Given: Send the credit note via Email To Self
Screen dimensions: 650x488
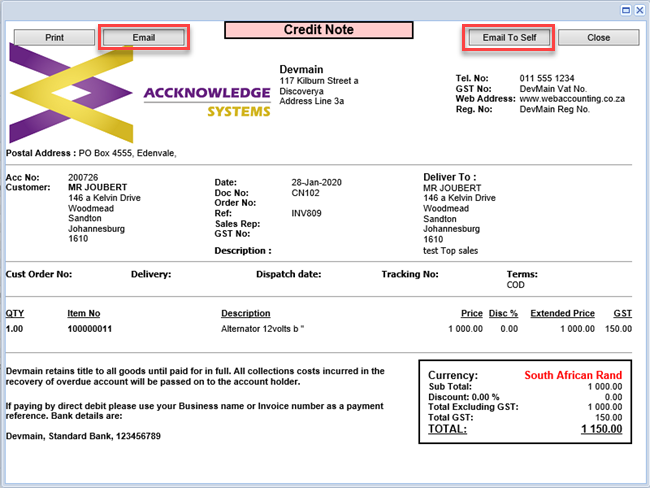Looking at the screenshot, I should pos(508,38).
